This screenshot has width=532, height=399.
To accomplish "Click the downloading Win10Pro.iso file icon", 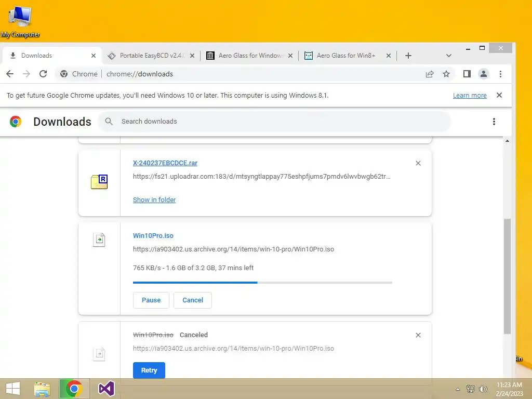I will click(x=99, y=240).
